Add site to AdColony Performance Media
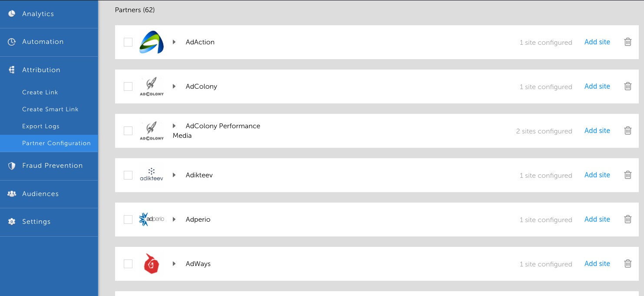This screenshot has height=296, width=644. click(597, 131)
